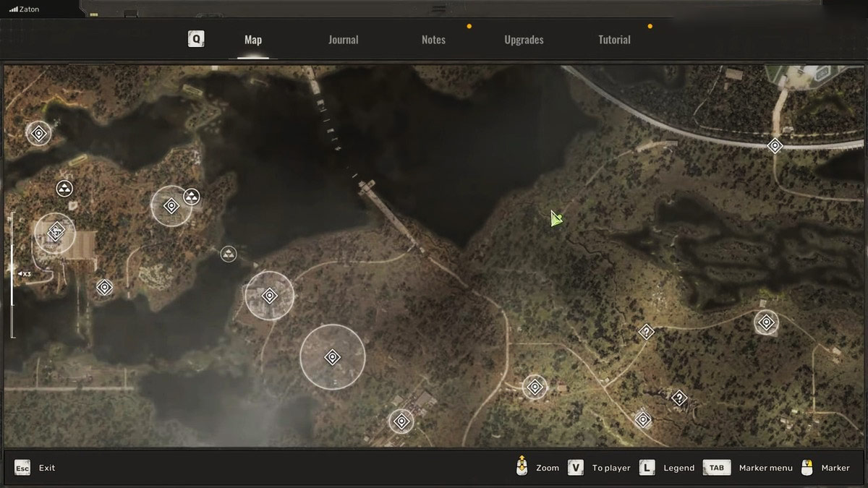
Task: Select the lower question mark marker
Action: tap(678, 398)
